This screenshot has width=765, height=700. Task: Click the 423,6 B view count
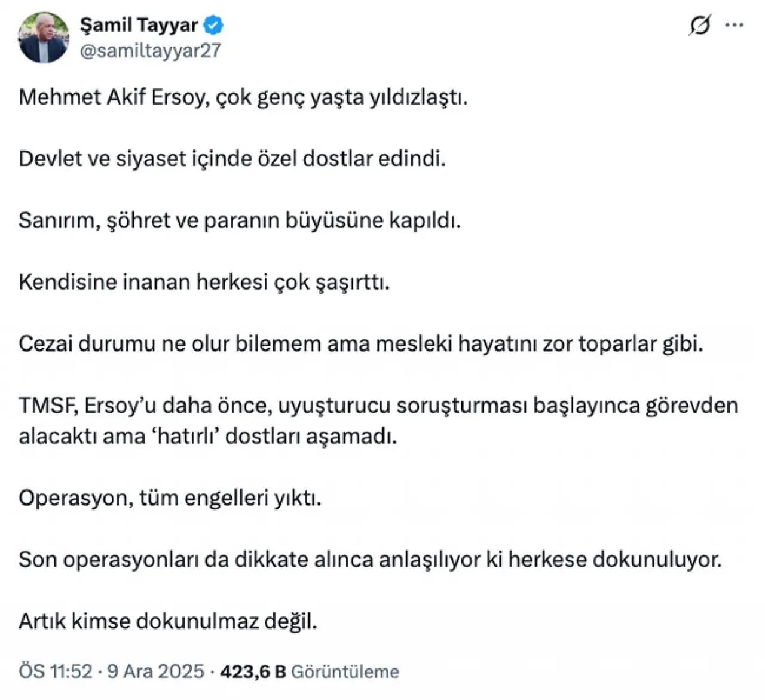point(253,671)
